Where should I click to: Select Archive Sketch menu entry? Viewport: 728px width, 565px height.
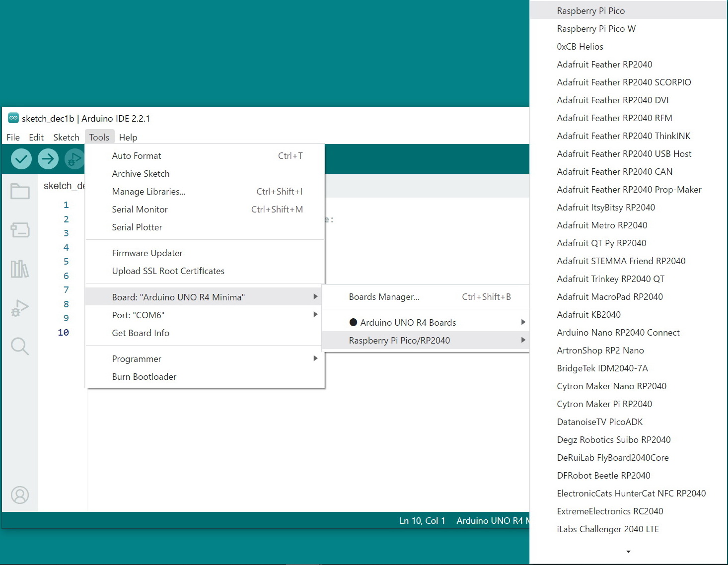(x=205, y=174)
